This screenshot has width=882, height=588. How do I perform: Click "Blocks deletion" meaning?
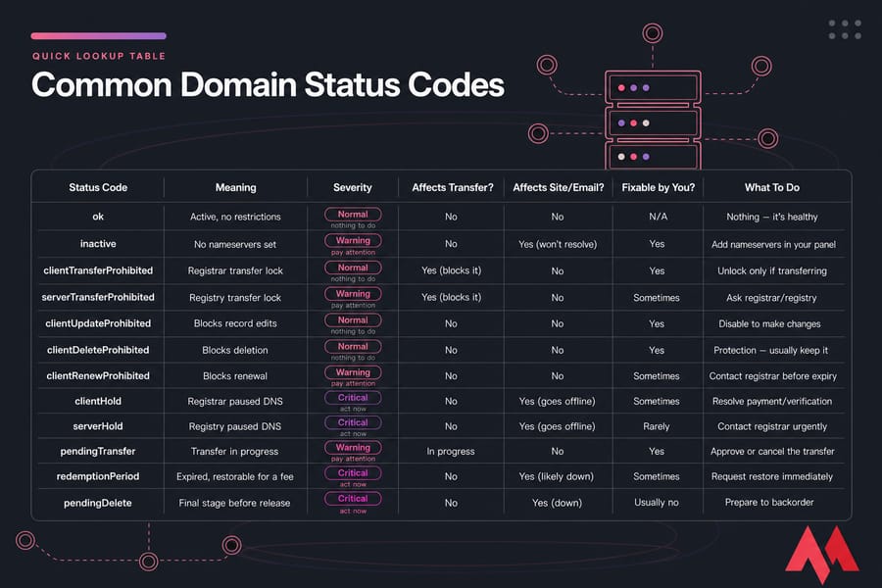[x=235, y=350]
